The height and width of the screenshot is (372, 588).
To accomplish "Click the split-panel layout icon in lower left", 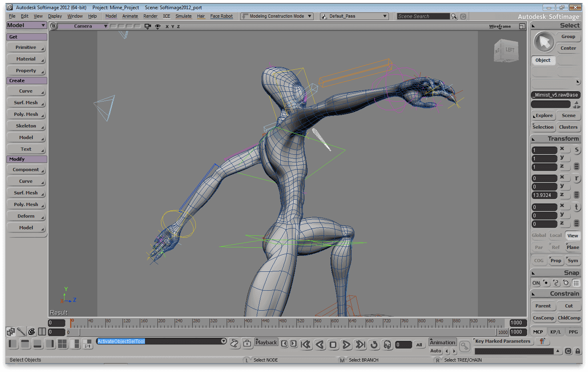I will [x=42, y=332].
